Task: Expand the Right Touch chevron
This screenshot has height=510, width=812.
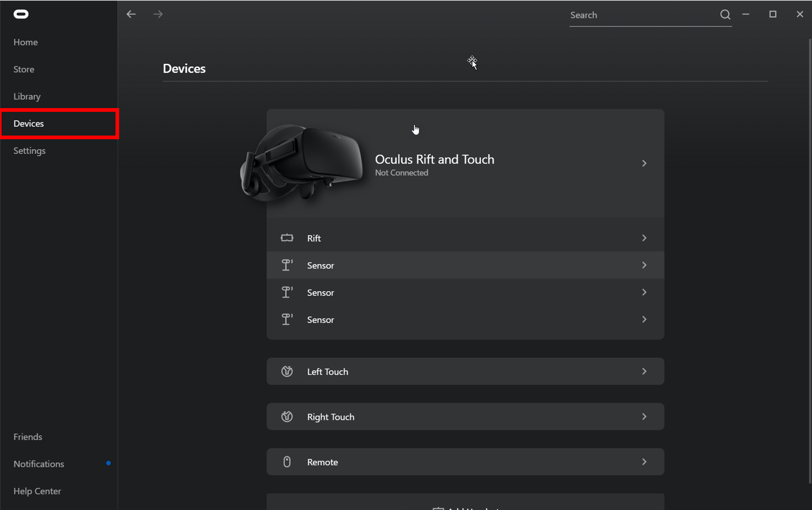Action: coord(644,417)
